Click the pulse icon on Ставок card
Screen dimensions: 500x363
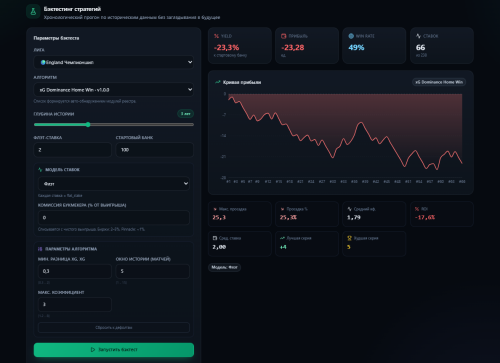(418, 36)
